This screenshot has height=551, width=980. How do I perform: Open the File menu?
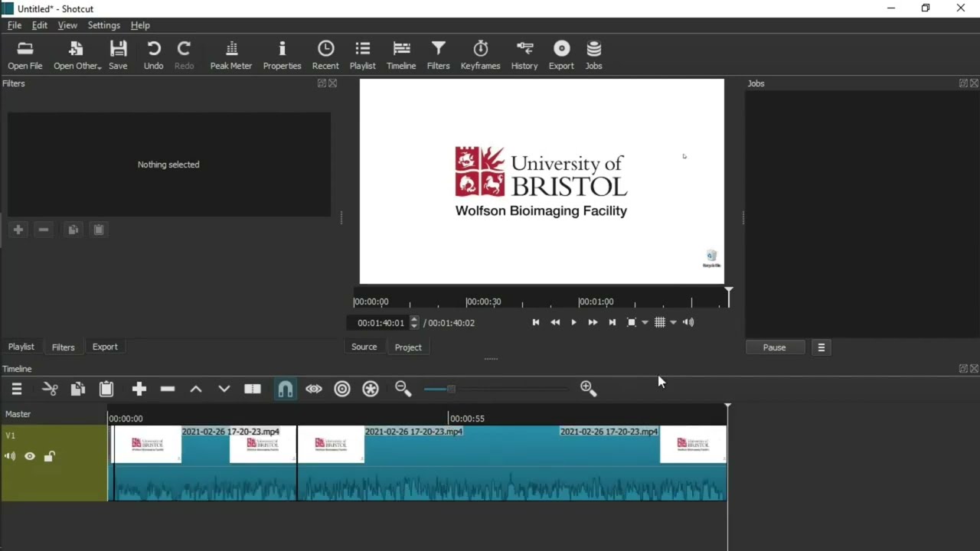tap(15, 25)
